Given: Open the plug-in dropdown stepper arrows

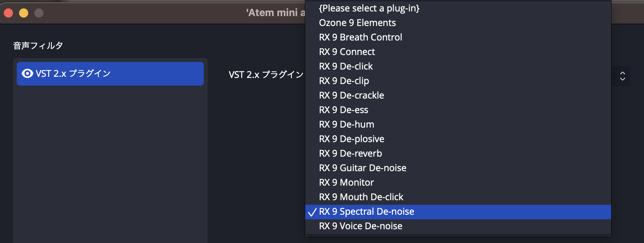Looking at the screenshot, I should [622, 76].
